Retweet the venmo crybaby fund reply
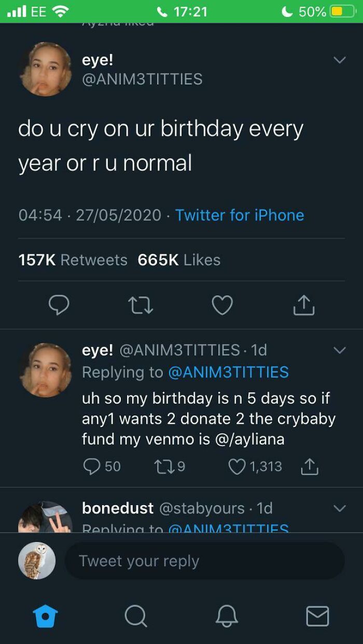 162,466
